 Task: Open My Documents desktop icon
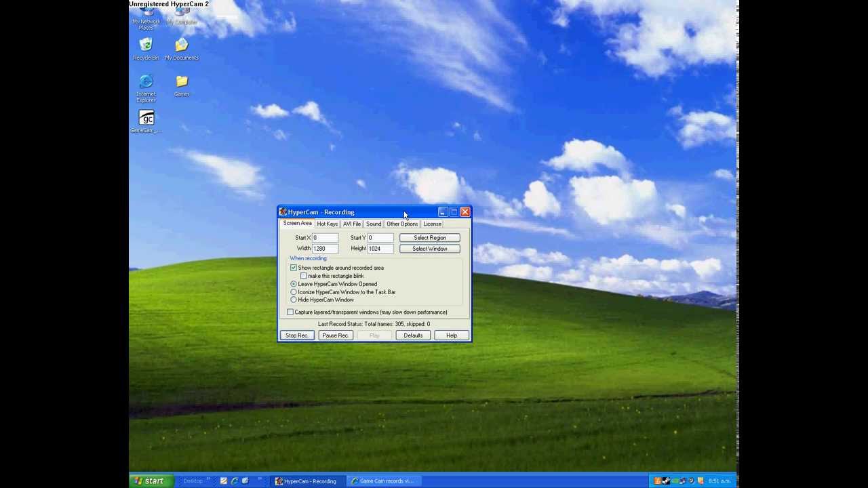[181, 49]
